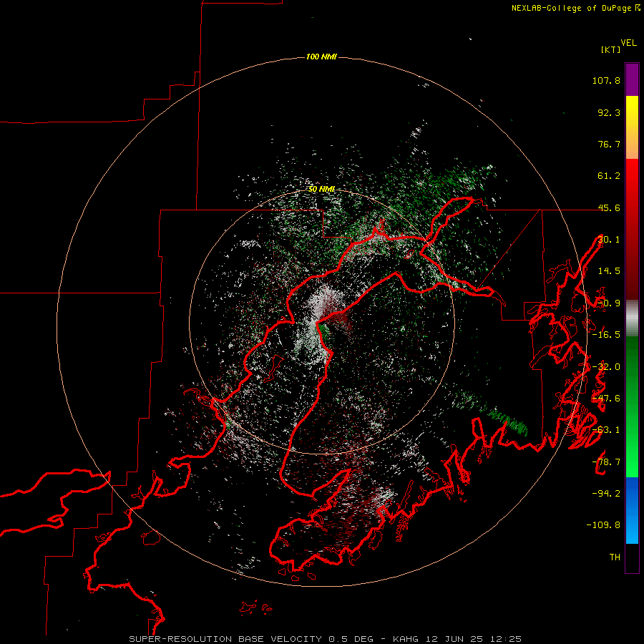Click the 30.1 legend value
The width and height of the screenshot is (644, 644).
point(609,240)
